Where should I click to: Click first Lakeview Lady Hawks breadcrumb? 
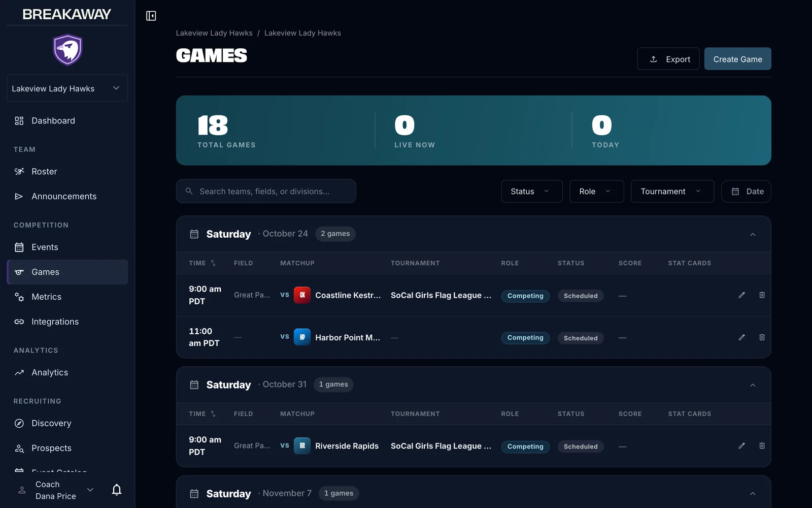coord(214,33)
